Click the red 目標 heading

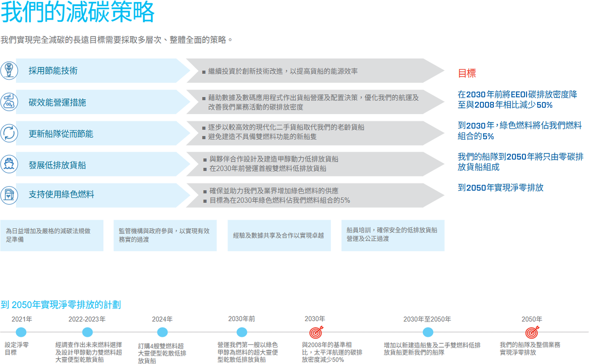tap(467, 73)
